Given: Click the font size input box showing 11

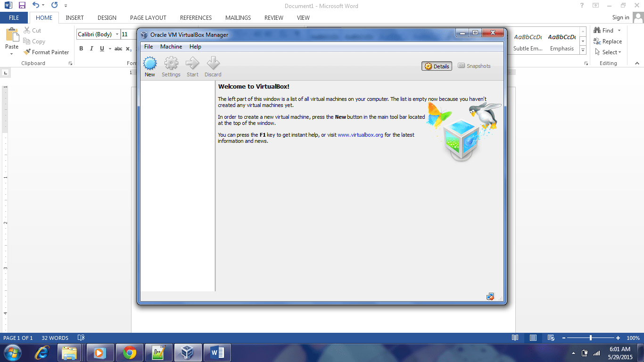Looking at the screenshot, I should (x=128, y=34).
